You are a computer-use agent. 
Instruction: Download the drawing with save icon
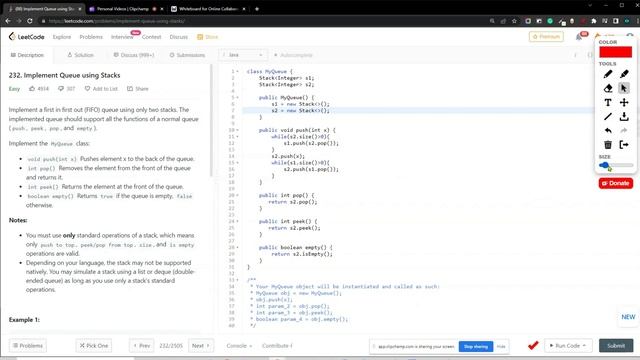(x=624, y=117)
